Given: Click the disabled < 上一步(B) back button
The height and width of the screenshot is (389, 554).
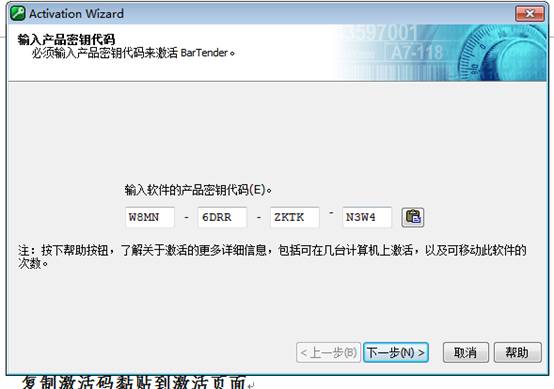Looking at the screenshot, I should 329,352.
